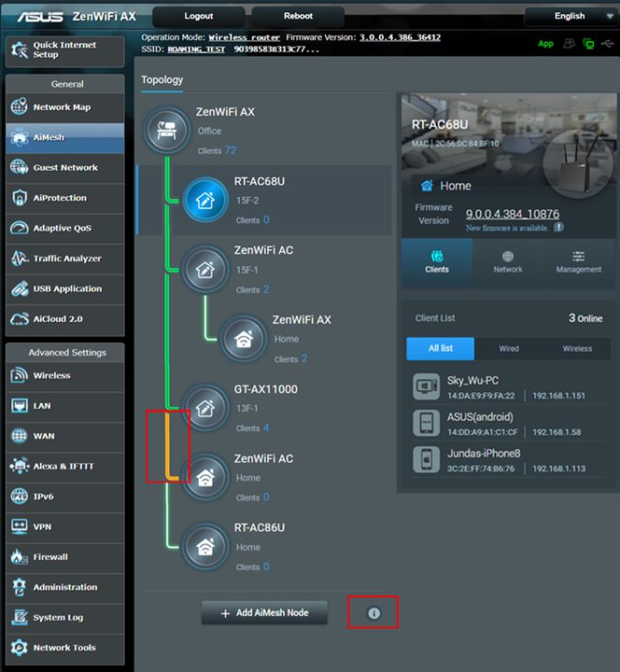Select ZenWiFi AX Home node icon
The width and height of the screenshot is (620, 672).
pos(244,339)
